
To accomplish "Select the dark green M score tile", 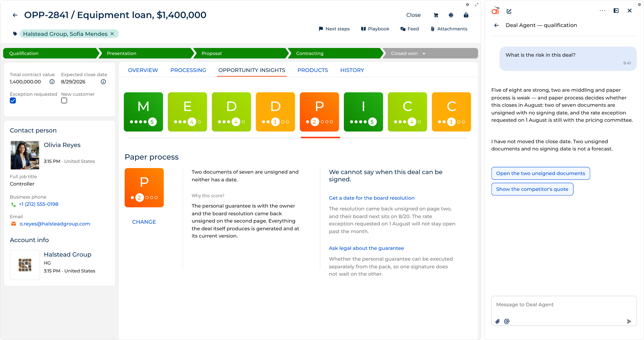I will 143,112.
